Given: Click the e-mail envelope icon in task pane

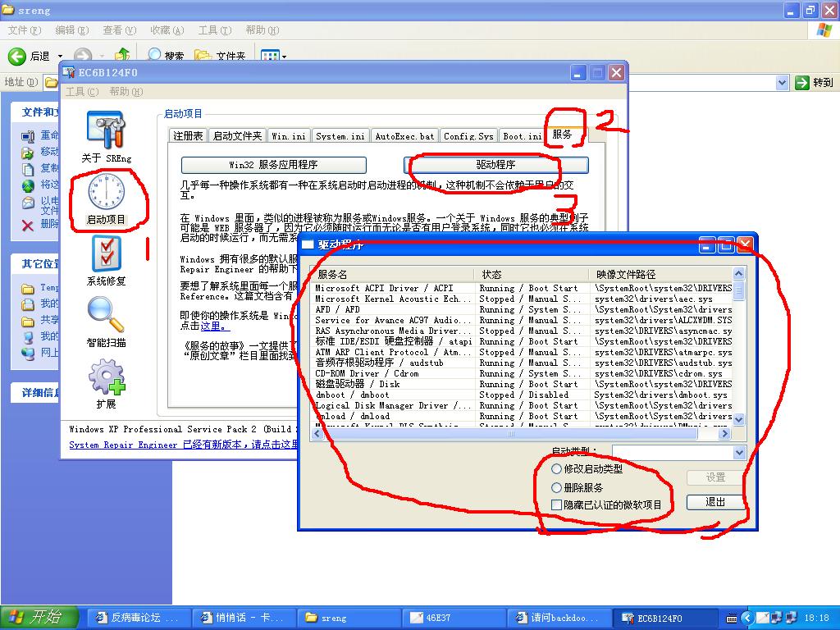Looking at the screenshot, I should click(x=28, y=203).
